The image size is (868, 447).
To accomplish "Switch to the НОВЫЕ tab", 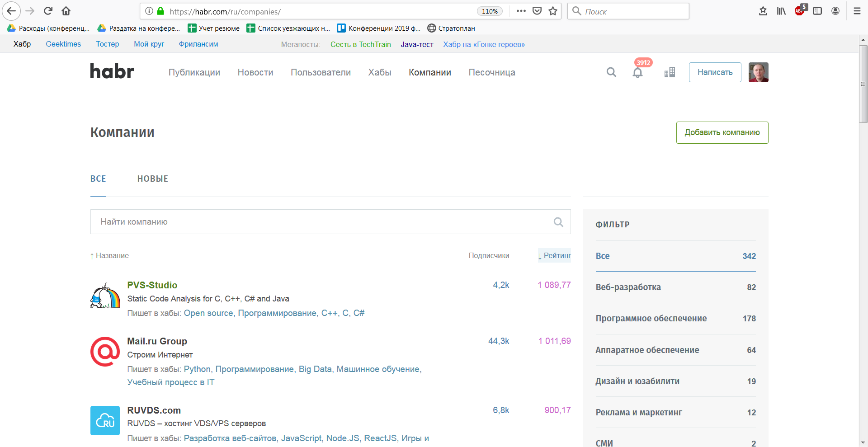I will 153,179.
